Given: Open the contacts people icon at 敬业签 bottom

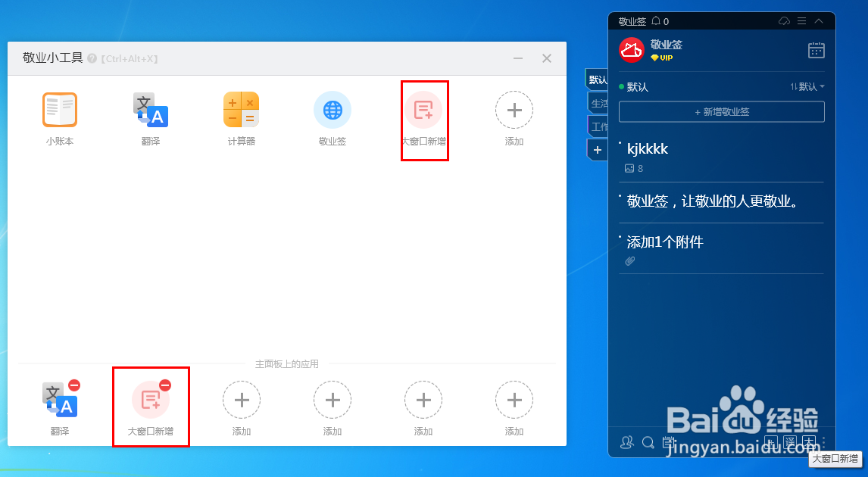Looking at the screenshot, I should click(x=626, y=442).
